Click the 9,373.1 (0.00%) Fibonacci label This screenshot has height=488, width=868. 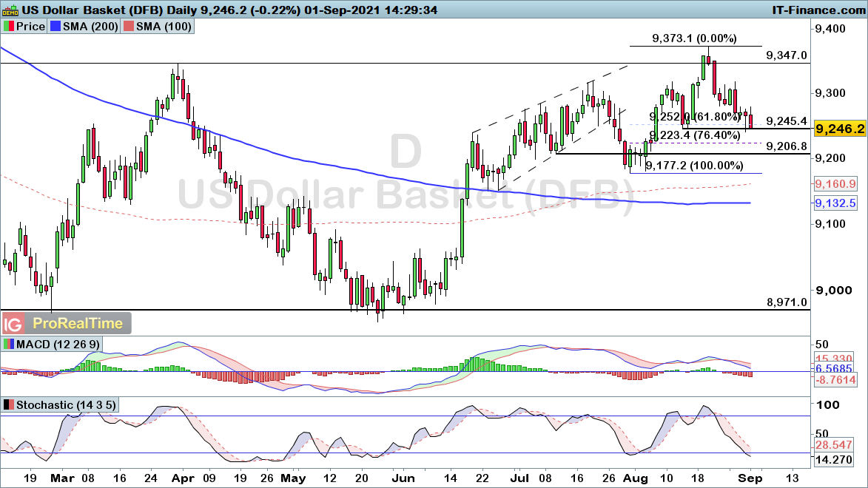(694, 38)
